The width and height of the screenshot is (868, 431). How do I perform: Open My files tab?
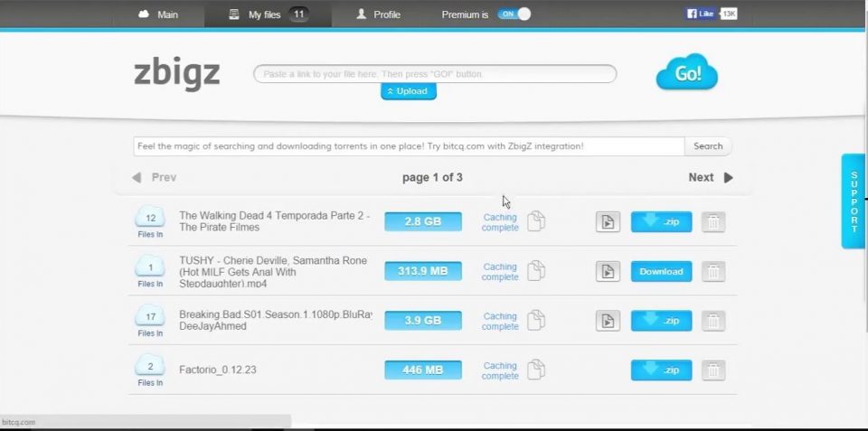pos(268,14)
